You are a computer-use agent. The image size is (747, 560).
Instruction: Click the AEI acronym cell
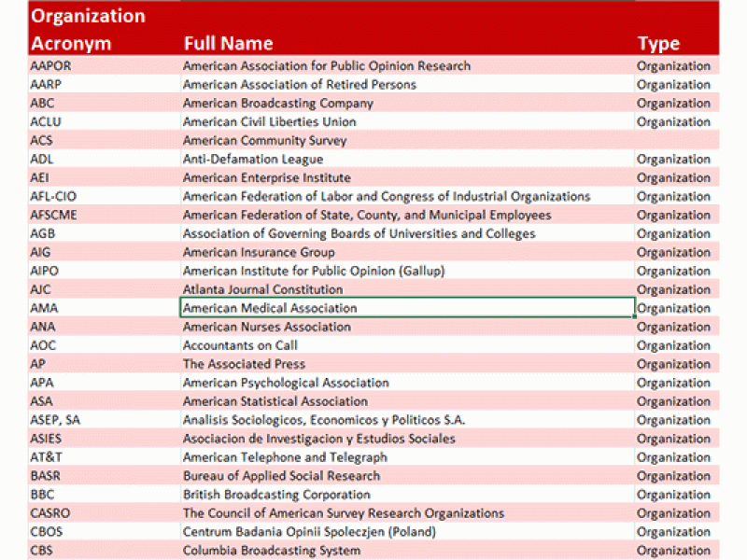coord(104,177)
